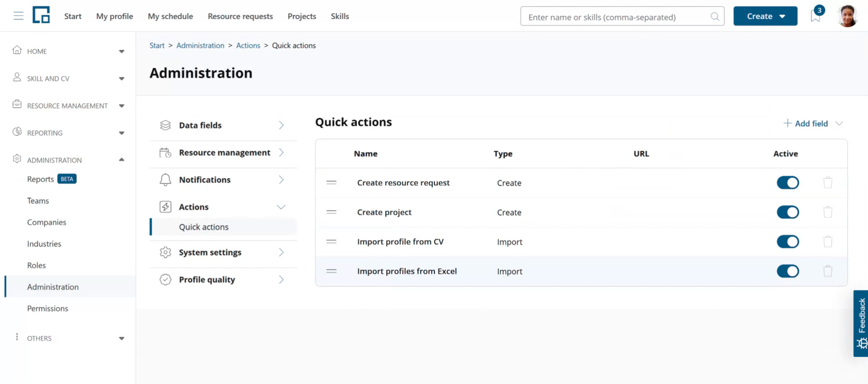Screen dimensions: 868x384
Task: Toggle Create resource request active switch
Action: (788, 182)
